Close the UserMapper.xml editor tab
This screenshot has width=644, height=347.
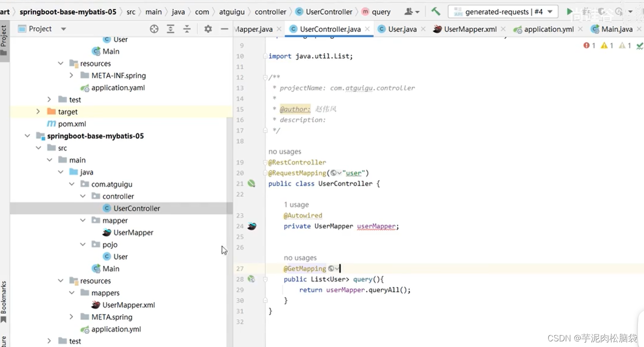tap(503, 29)
